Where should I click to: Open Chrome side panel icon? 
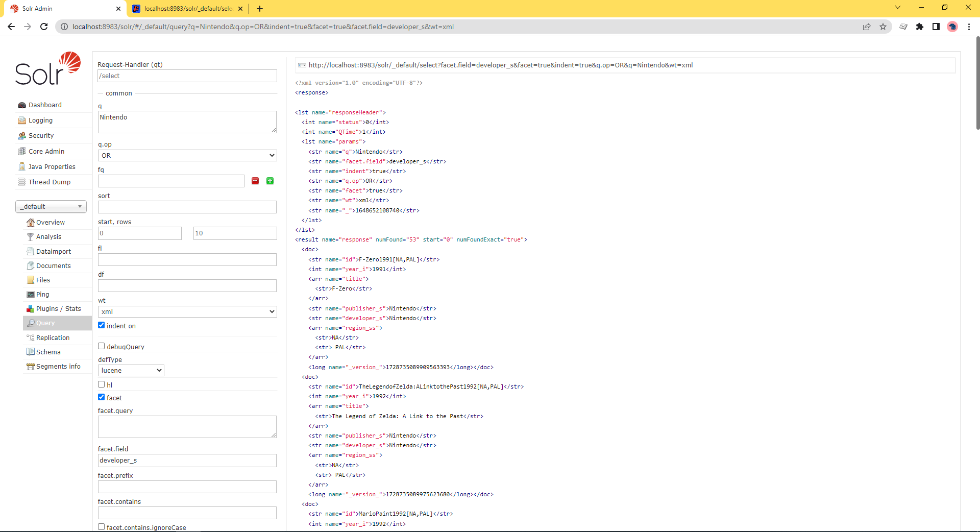coord(936,27)
